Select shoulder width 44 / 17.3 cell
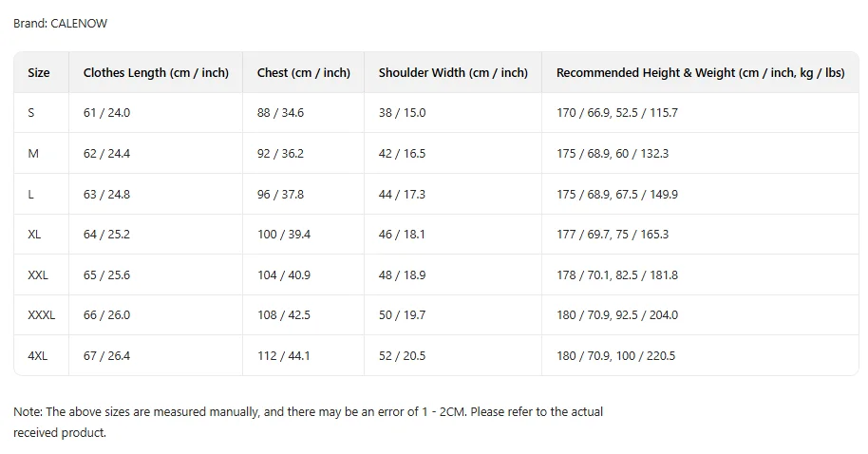The image size is (868, 454). [402, 195]
